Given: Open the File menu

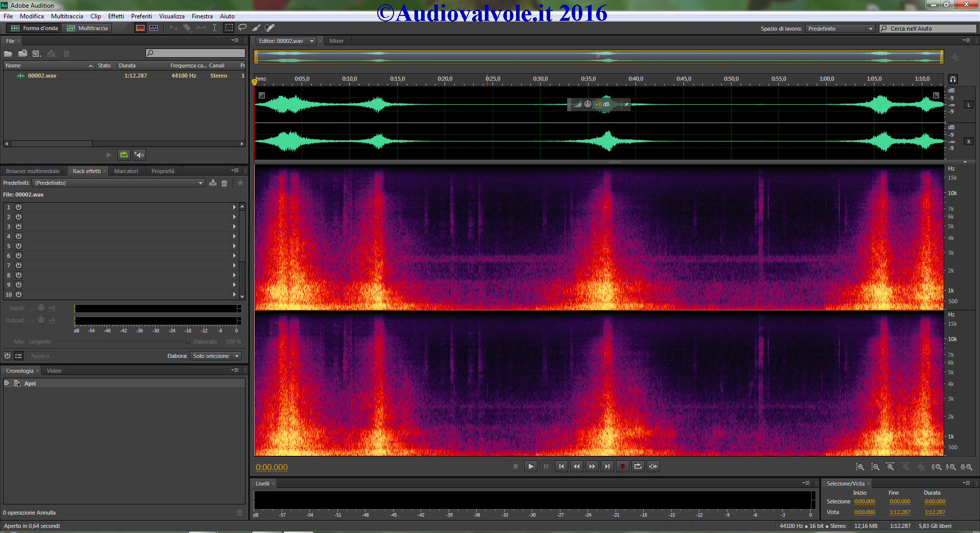Looking at the screenshot, I should (x=8, y=16).
